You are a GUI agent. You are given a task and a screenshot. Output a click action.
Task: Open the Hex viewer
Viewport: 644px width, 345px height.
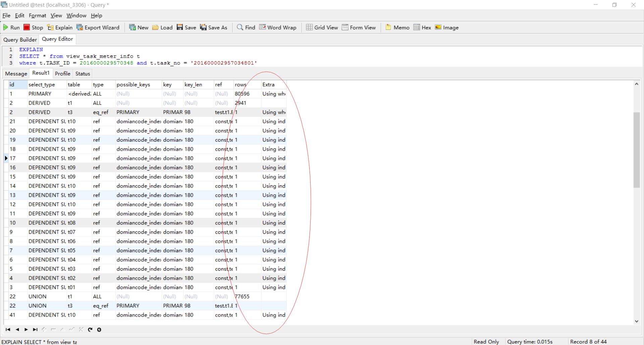[422, 27]
